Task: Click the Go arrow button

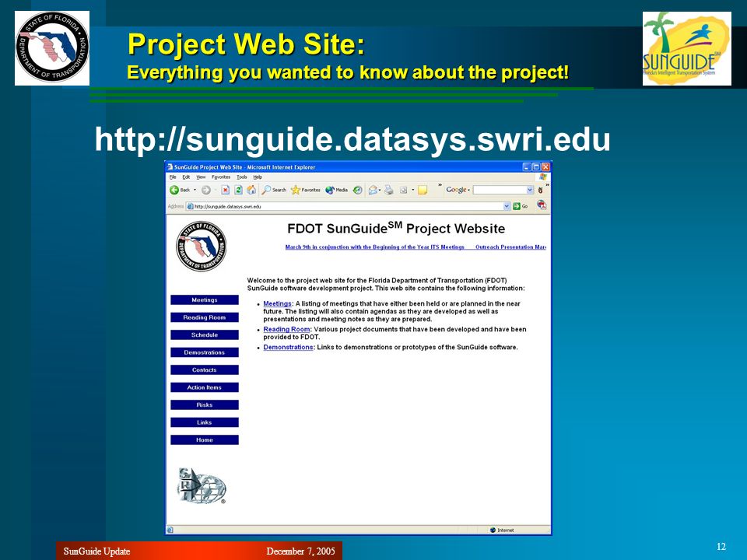Action: (x=520, y=206)
